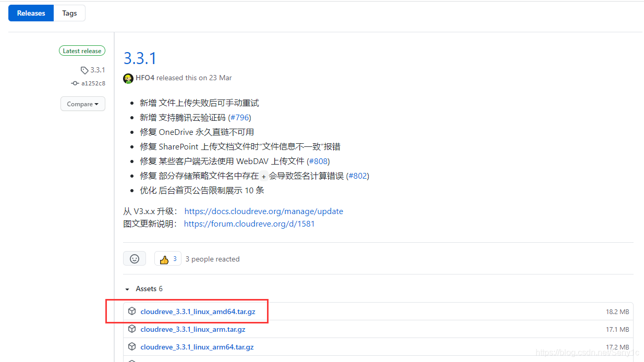
Task: Click 'released this on 23 Mar' text
Action: click(194, 78)
